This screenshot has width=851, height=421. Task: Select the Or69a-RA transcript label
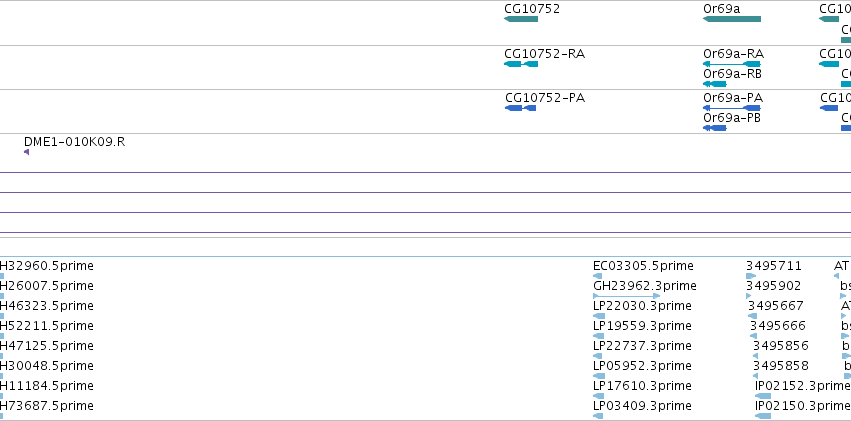(x=733, y=54)
